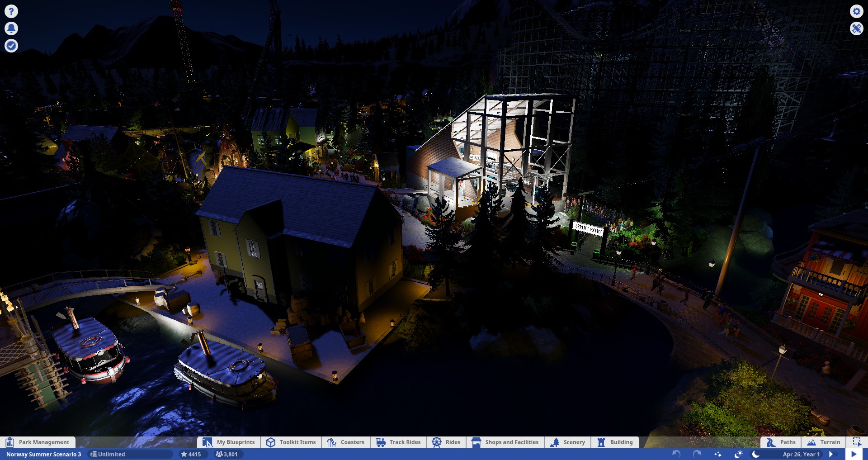Screen dimensions: 868x460
Task: Open the Help question mark icon
Action: (x=11, y=11)
